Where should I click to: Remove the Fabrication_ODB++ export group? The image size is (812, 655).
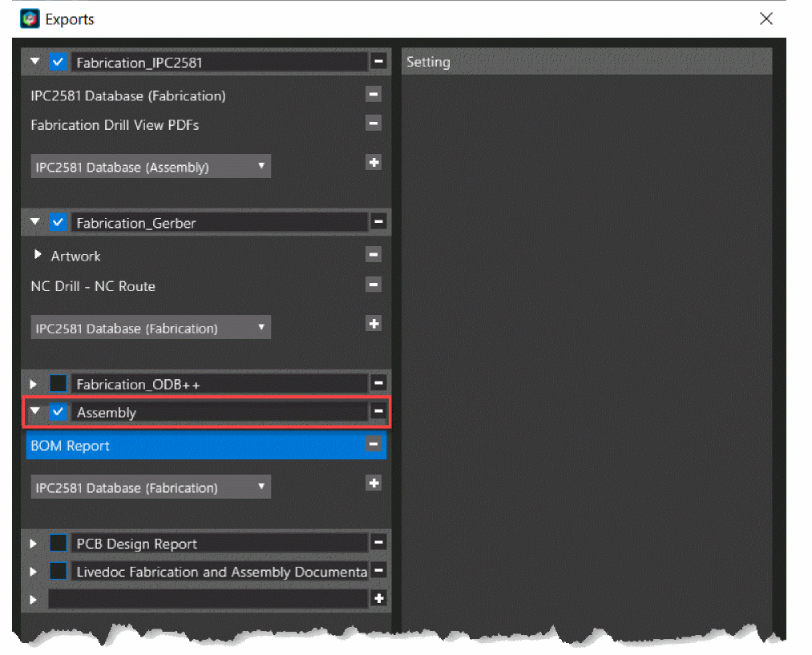click(x=378, y=383)
